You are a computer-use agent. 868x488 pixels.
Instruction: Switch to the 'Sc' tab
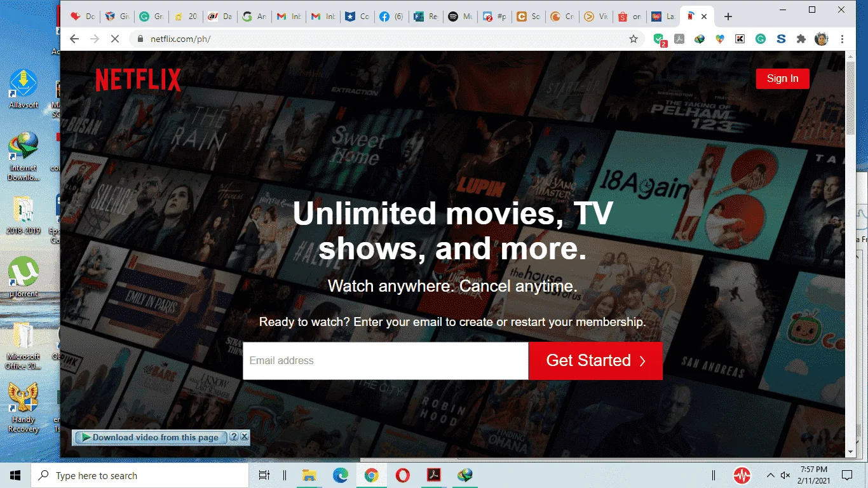pyautogui.click(x=529, y=17)
